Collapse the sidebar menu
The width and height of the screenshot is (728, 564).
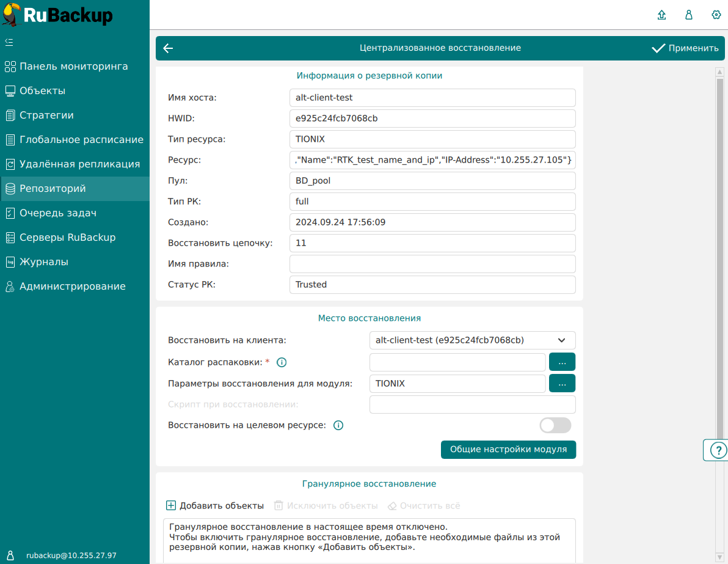pyautogui.click(x=9, y=42)
